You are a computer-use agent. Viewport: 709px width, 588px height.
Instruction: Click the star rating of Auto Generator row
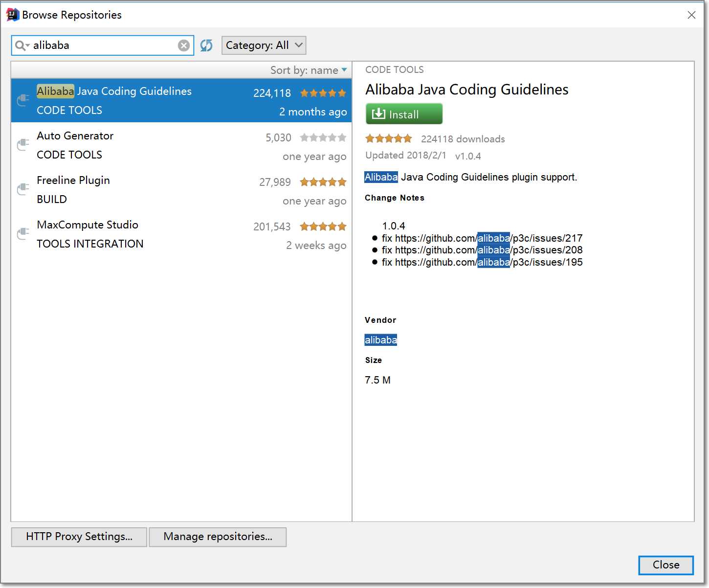[323, 137]
